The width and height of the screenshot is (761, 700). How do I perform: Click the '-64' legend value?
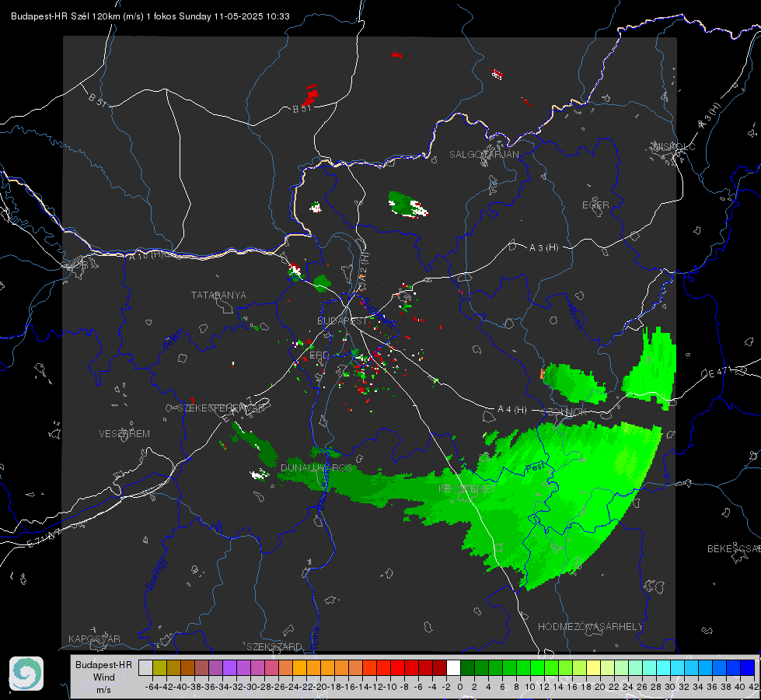pyautogui.click(x=152, y=687)
